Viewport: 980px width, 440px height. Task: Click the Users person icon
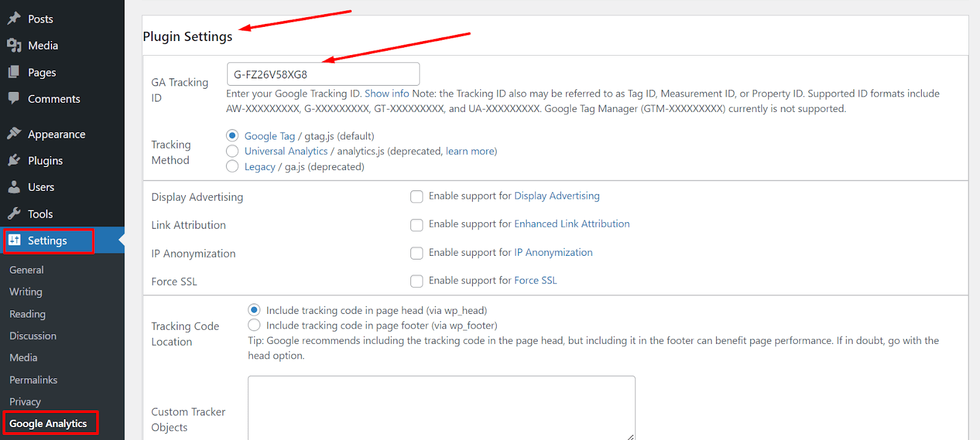click(14, 187)
